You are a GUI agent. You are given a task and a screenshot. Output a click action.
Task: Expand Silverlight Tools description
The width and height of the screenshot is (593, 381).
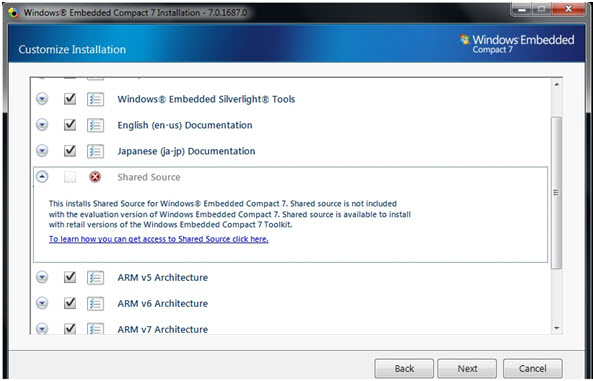[42, 99]
